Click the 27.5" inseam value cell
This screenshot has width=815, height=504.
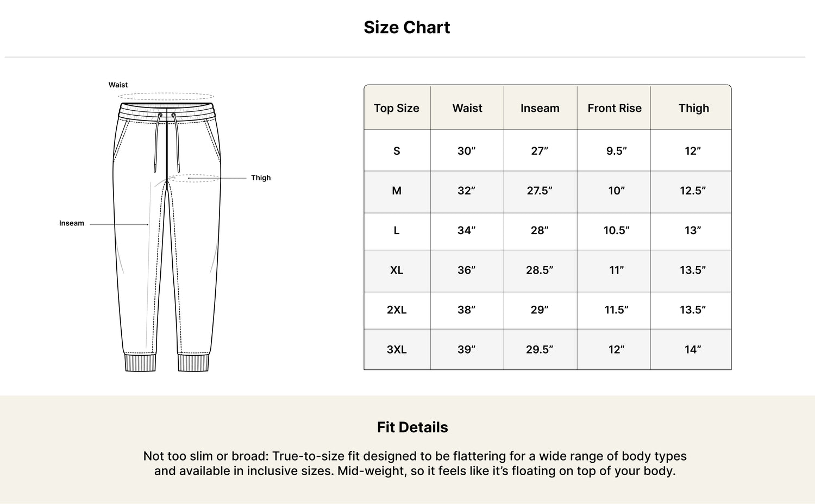coord(540,191)
